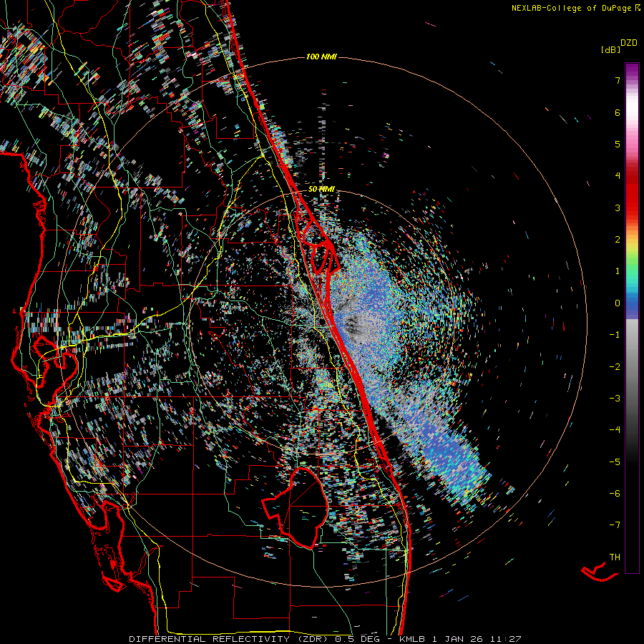Click the 100 NMI range ring label
Viewport: 644px width, 644px height.
pos(321,57)
